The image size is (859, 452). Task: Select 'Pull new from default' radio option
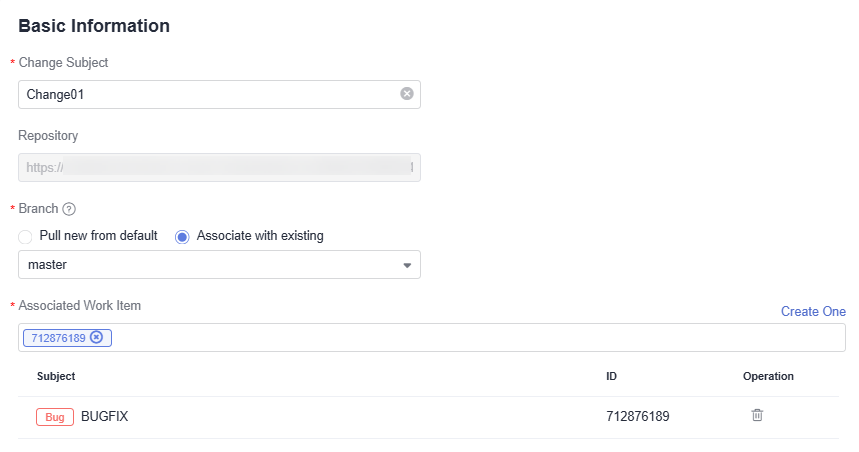25,237
